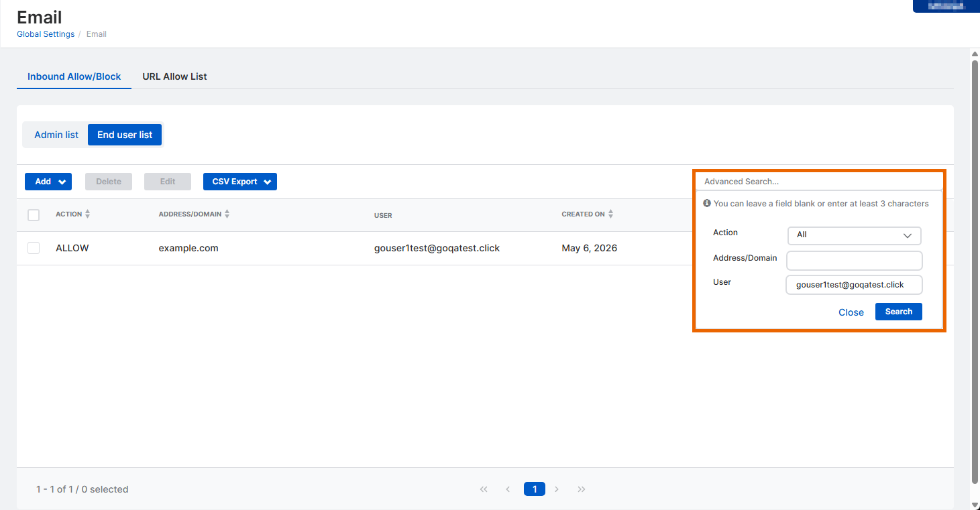Switch to Admin list view
980x510 pixels.
click(56, 135)
